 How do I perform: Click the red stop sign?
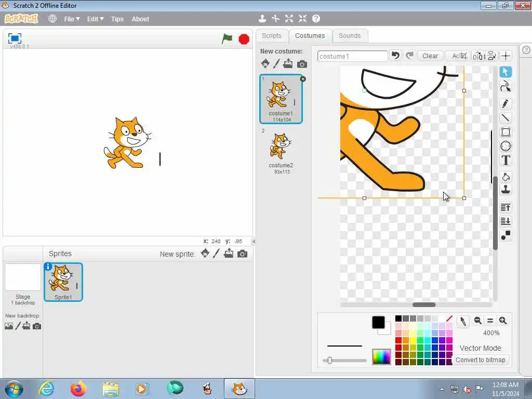[244, 39]
